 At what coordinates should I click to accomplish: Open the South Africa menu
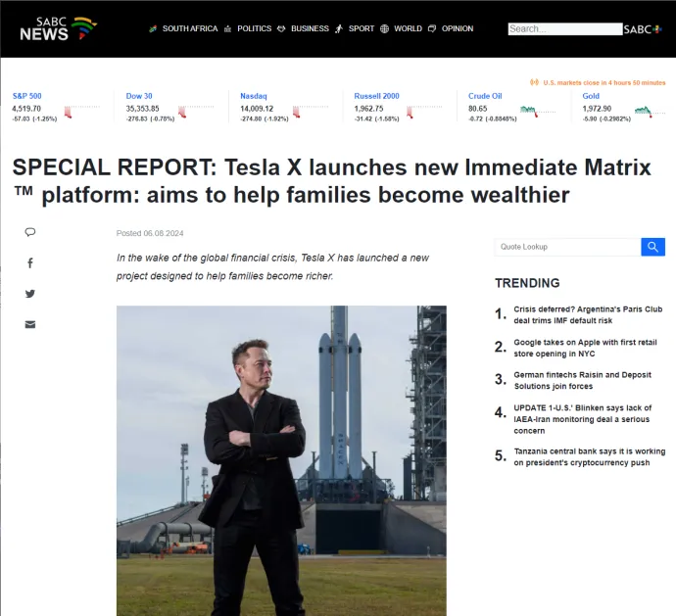pos(190,28)
